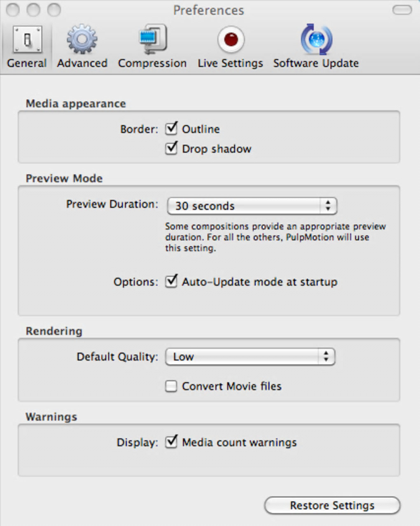Open the Advanced gear icon
The height and width of the screenshot is (526, 420).
coord(82,40)
